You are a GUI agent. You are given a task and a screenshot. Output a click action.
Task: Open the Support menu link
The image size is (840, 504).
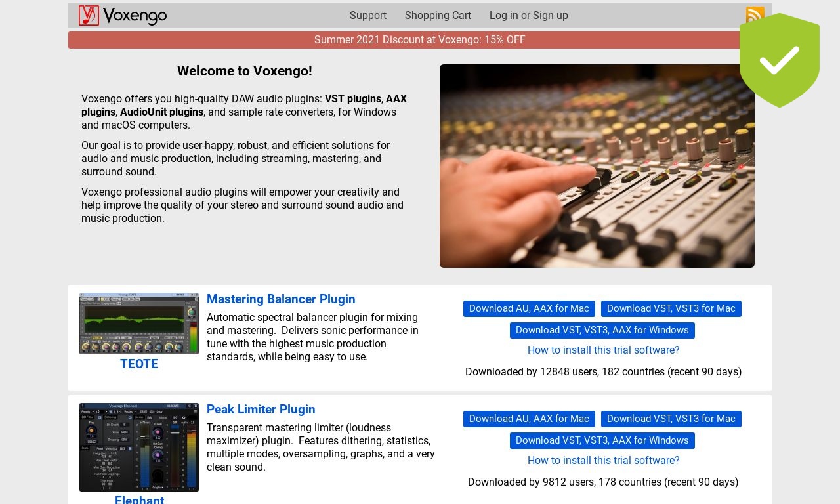pyautogui.click(x=368, y=16)
